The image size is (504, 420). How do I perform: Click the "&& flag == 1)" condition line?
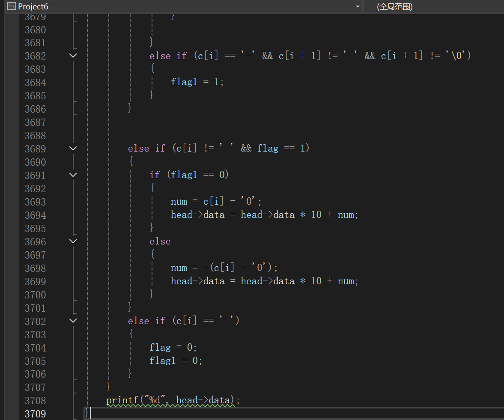(x=218, y=149)
